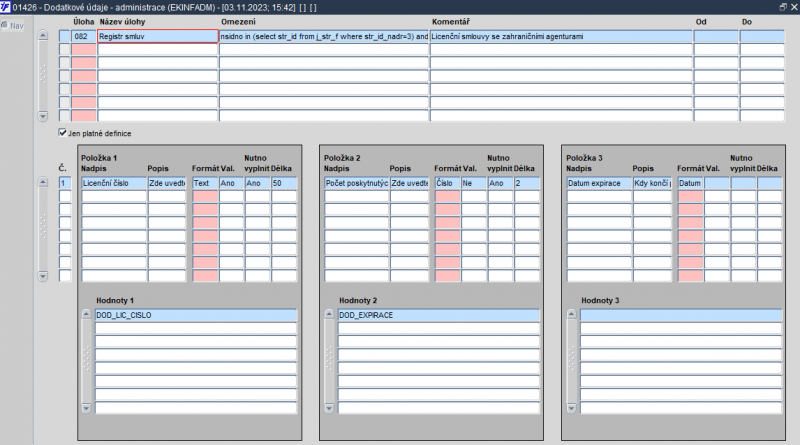Viewport: 800px width, 445px height.
Task: Click down arrow of Hodnoty 1 scrollbar
Action: click(x=86, y=408)
